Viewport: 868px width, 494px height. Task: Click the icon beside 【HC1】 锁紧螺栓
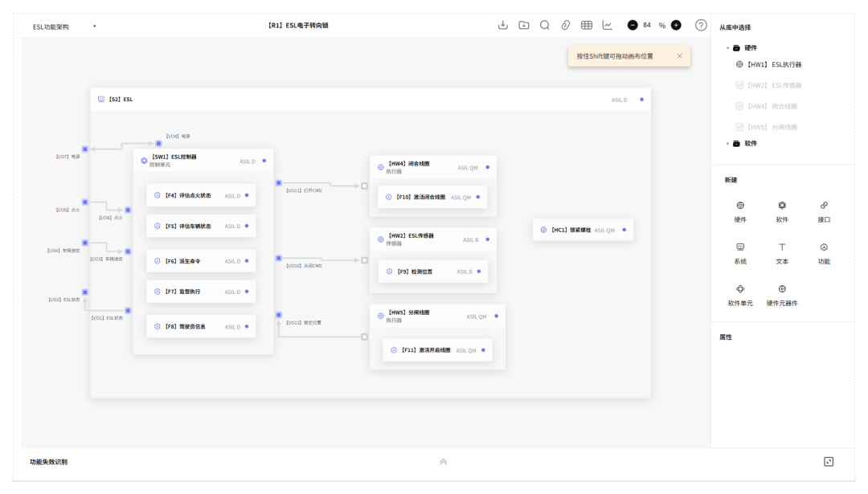pyautogui.click(x=543, y=230)
